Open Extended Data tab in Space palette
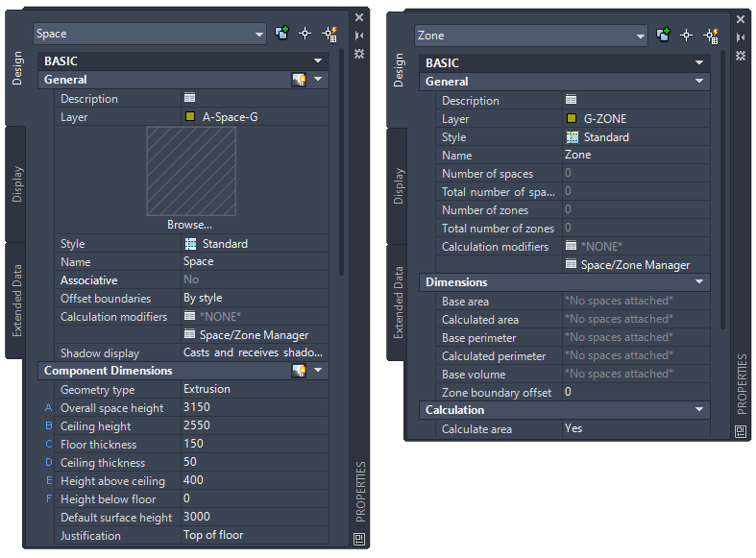 [x=17, y=301]
